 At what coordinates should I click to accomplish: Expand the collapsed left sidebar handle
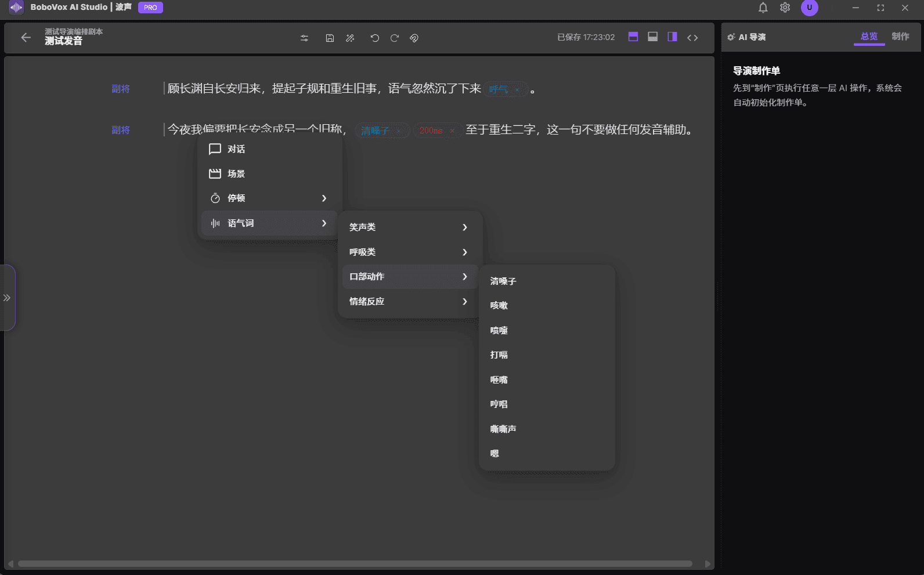tap(7, 298)
